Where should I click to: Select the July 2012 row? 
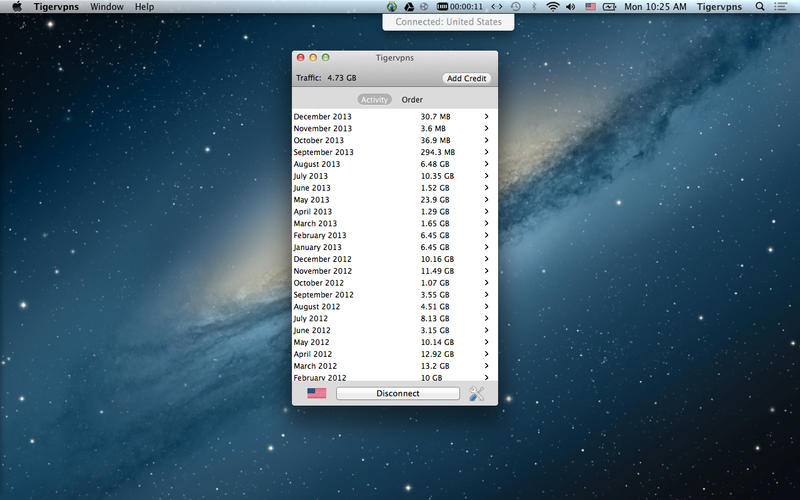[394, 318]
